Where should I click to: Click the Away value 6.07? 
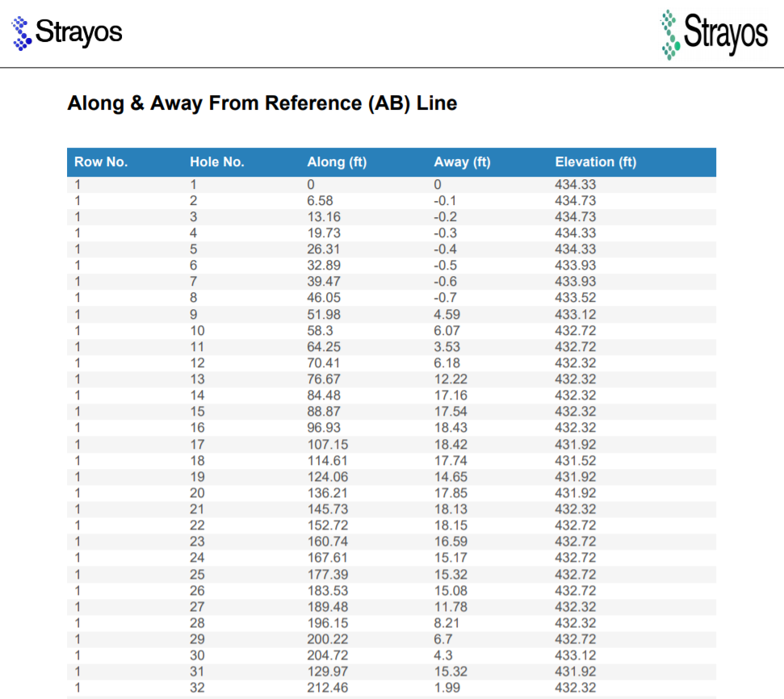[447, 330]
